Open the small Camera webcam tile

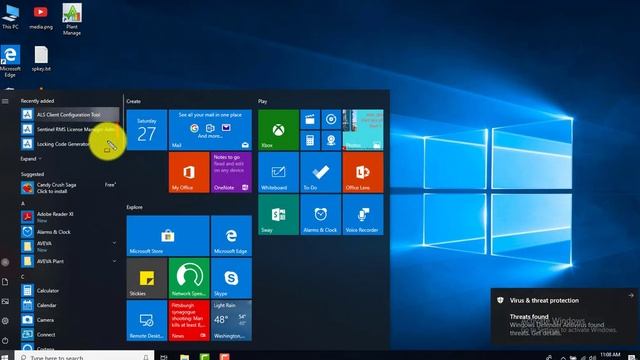coord(331,140)
